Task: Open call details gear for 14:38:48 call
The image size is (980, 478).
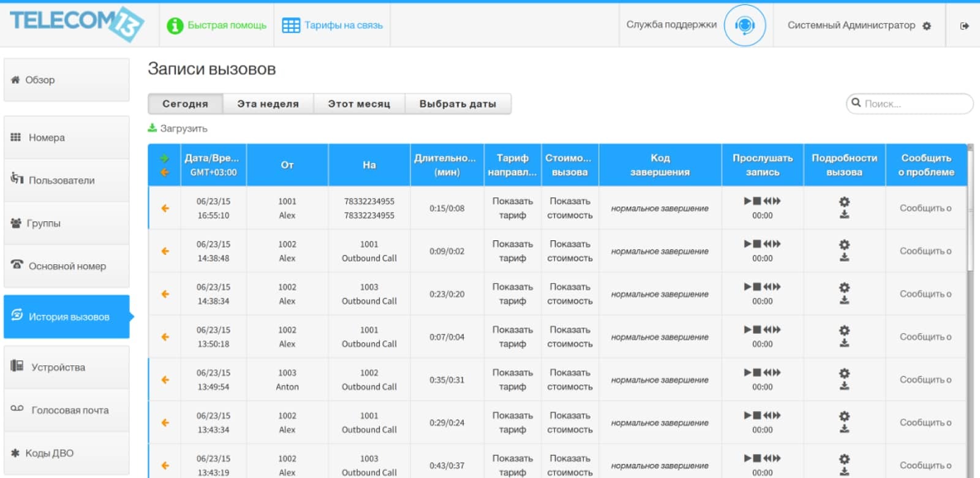Action: [844, 245]
